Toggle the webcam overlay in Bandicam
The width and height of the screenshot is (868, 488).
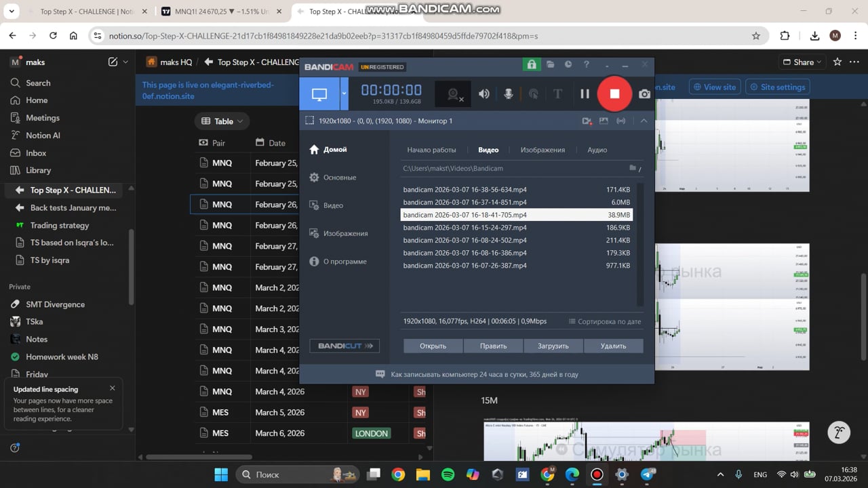[454, 94]
